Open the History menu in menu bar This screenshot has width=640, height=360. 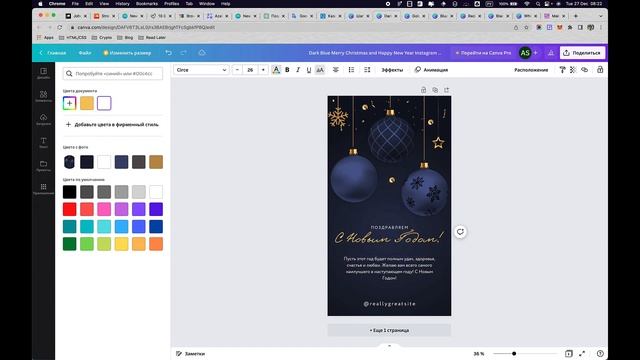122,4
